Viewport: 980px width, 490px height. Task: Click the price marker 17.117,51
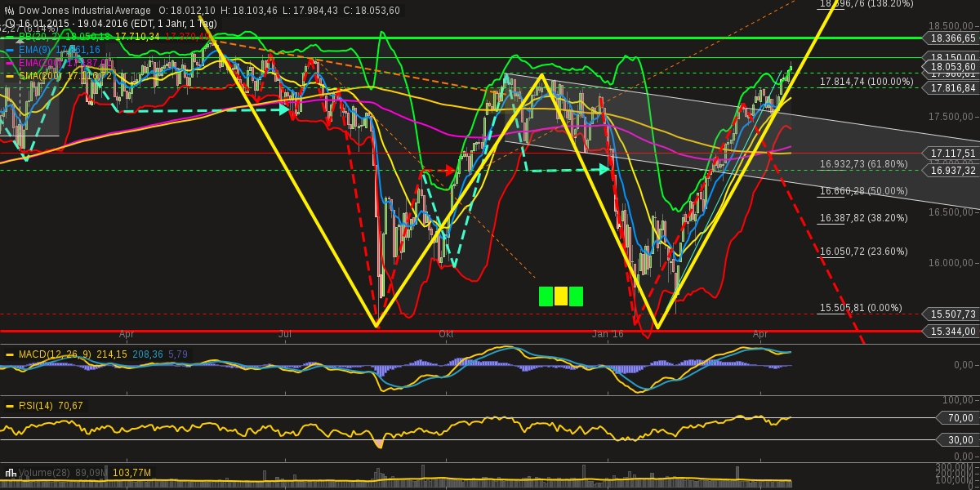click(951, 154)
